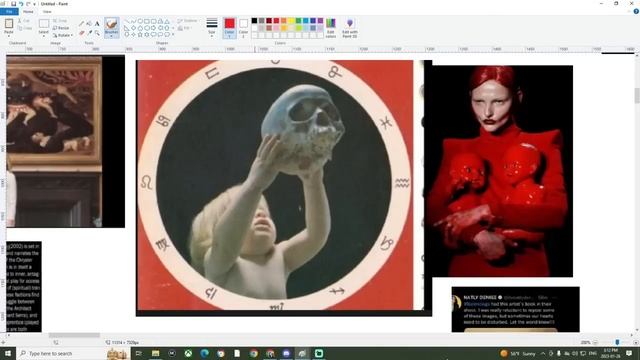The image size is (640, 360).
Task: Choose the Oval shape in Shapes gallery
Action: pyautogui.click(x=140, y=21)
